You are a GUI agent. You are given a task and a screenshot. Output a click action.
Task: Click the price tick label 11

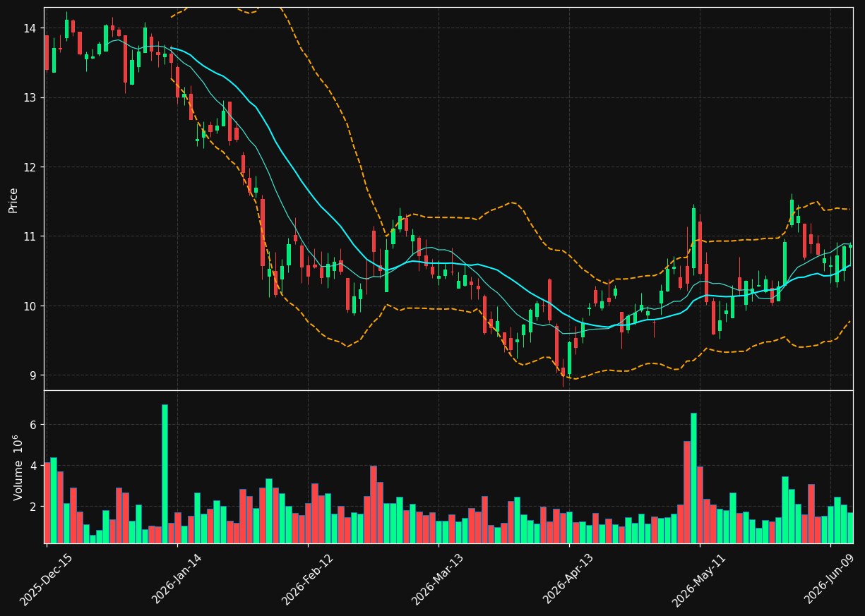point(30,236)
